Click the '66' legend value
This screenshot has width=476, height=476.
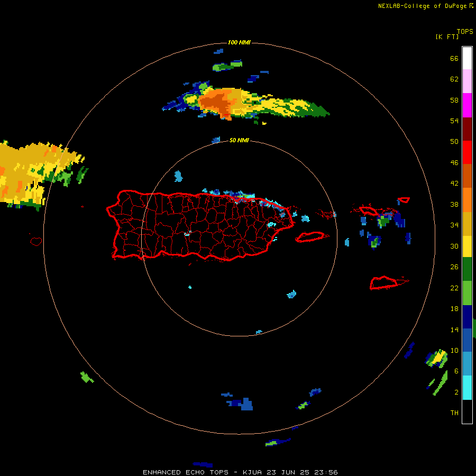454,58
